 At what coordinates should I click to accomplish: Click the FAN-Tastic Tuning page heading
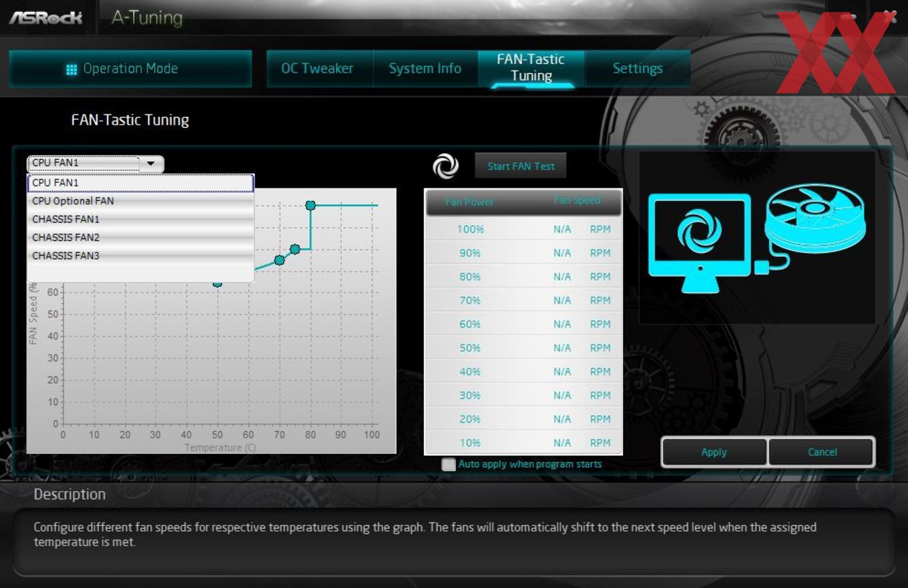point(130,120)
